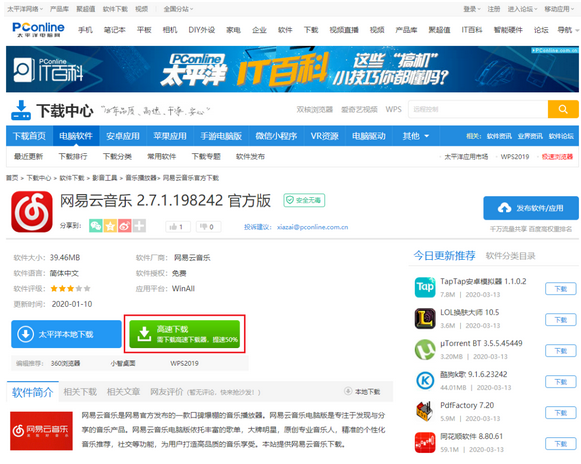
Task: Select the 电脑驱动 tab
Action: (369, 136)
